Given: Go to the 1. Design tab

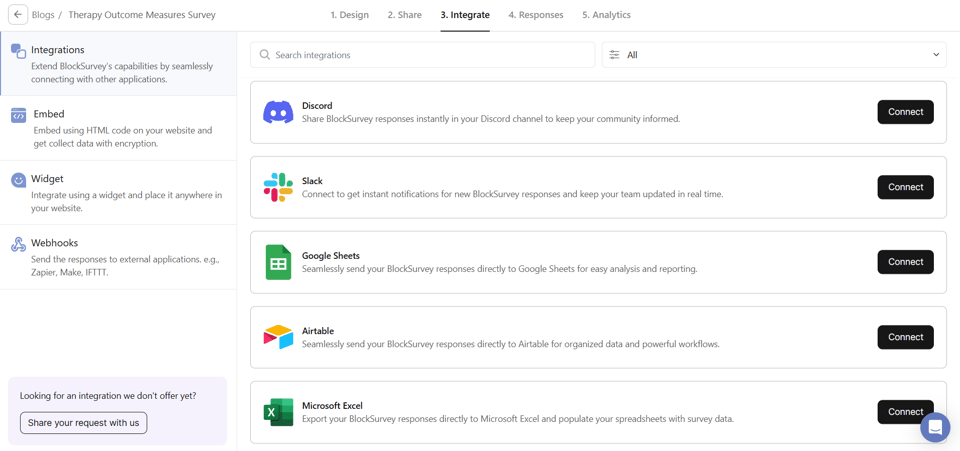Looking at the screenshot, I should coord(350,15).
